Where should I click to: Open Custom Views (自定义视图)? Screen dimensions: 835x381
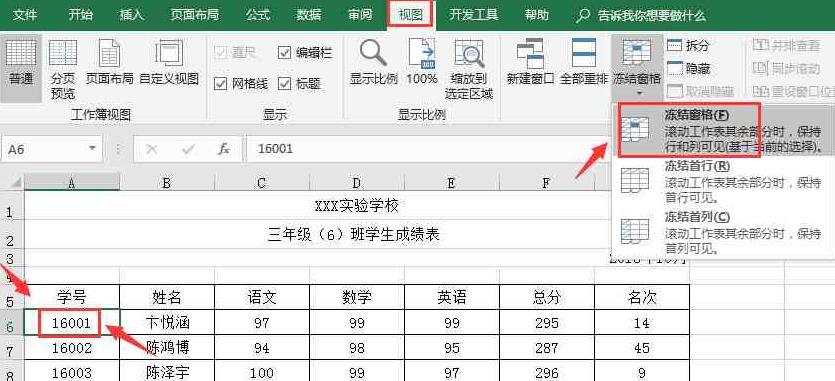(169, 63)
